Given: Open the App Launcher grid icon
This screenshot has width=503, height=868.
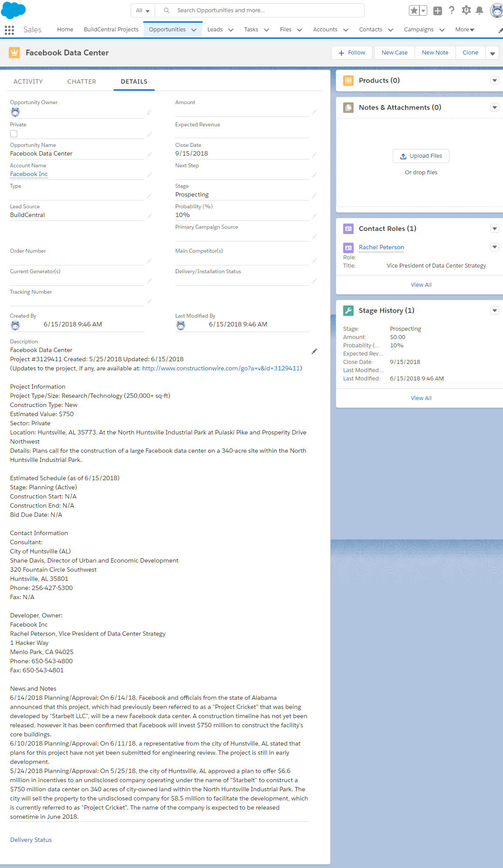Looking at the screenshot, I should point(9,30).
